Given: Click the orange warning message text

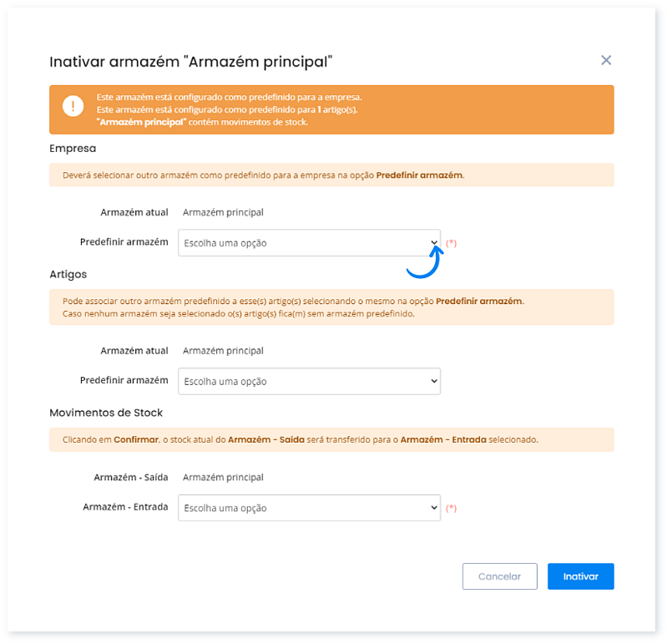Looking at the screenshot, I should (x=230, y=109).
